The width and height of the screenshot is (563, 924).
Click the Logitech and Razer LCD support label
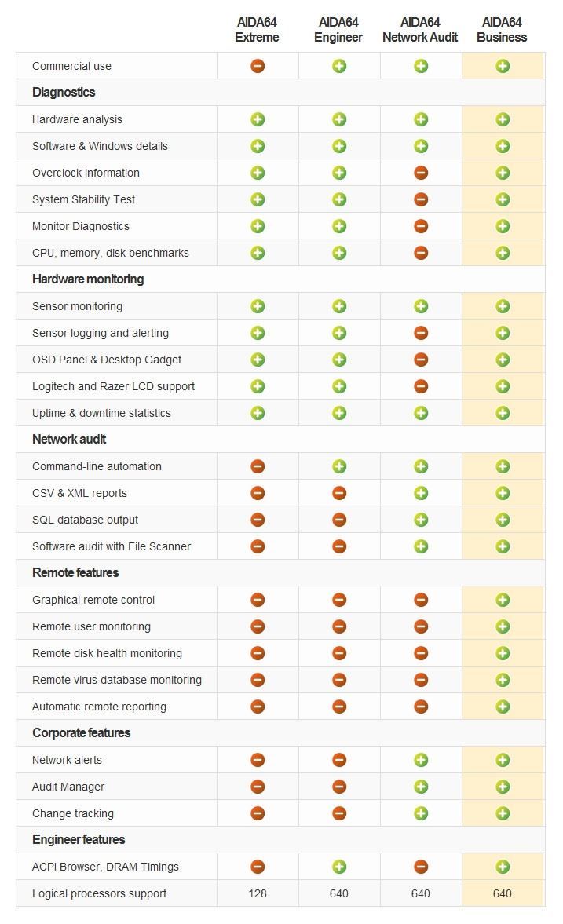tap(113, 386)
